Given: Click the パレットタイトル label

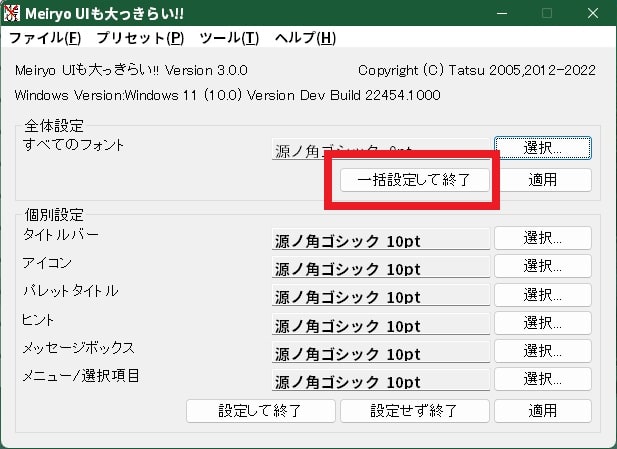Looking at the screenshot, I should pyautogui.click(x=71, y=291).
